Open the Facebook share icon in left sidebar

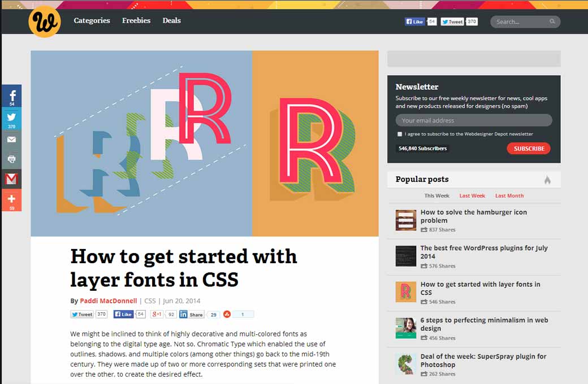11,95
